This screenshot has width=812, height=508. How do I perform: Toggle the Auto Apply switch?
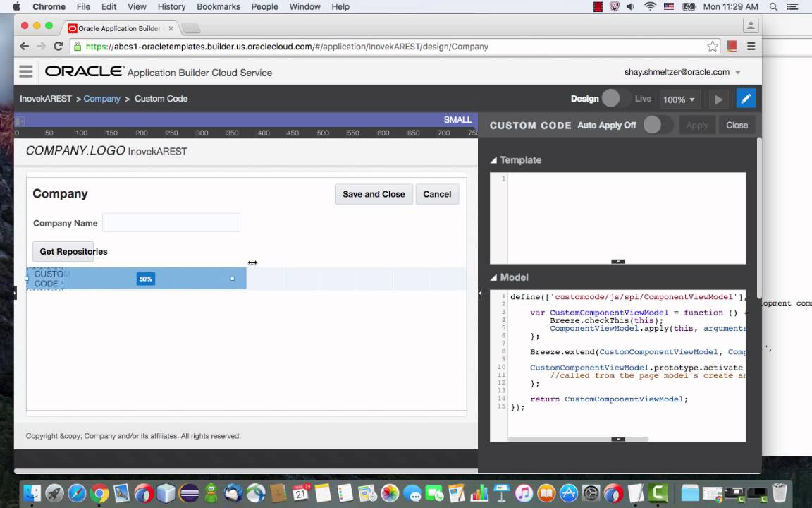click(658, 125)
